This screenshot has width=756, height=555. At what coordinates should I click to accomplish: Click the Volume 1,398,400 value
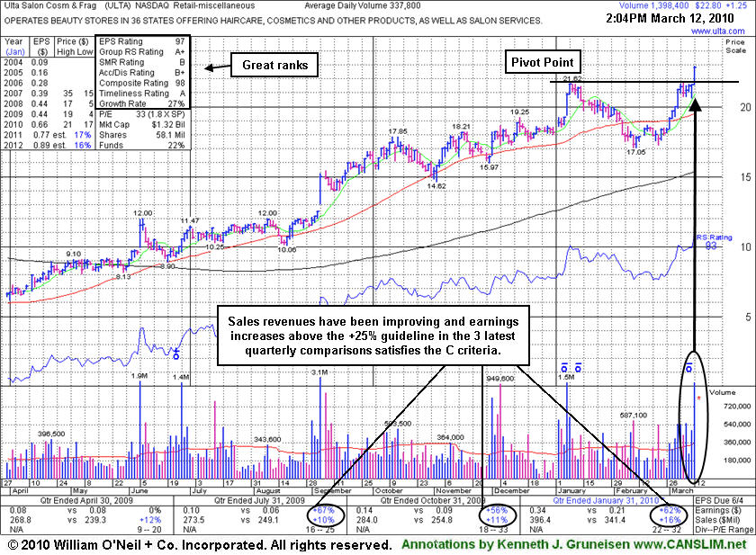pyautogui.click(x=653, y=5)
